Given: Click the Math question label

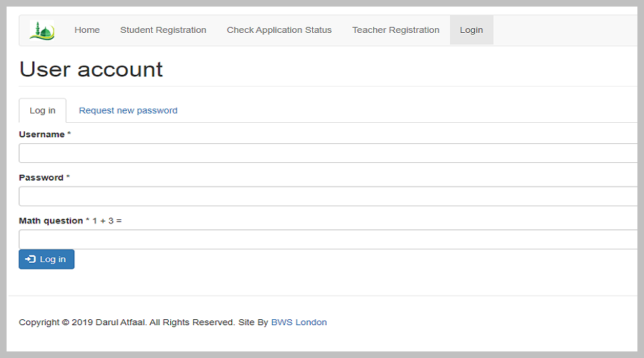Looking at the screenshot, I should point(51,221).
